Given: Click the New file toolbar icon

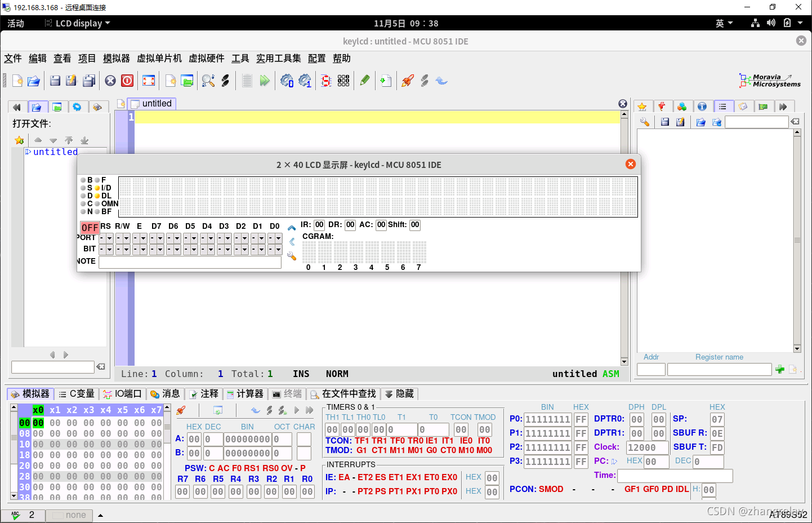Looking at the screenshot, I should tap(17, 81).
